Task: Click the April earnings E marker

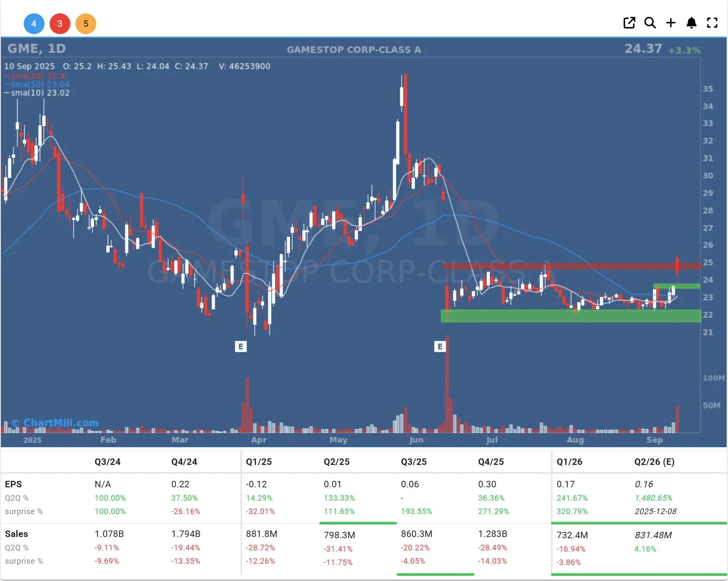Action: (241, 346)
